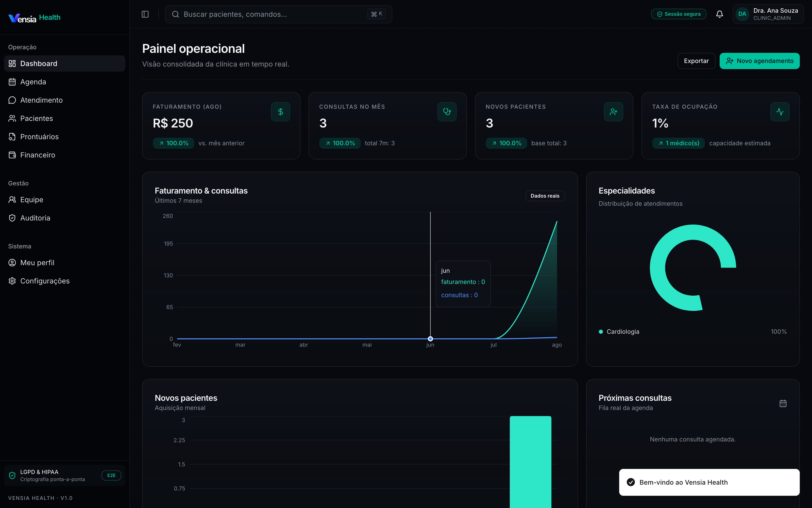
Task: Focus the Buscar pacientes search field
Action: (x=279, y=14)
